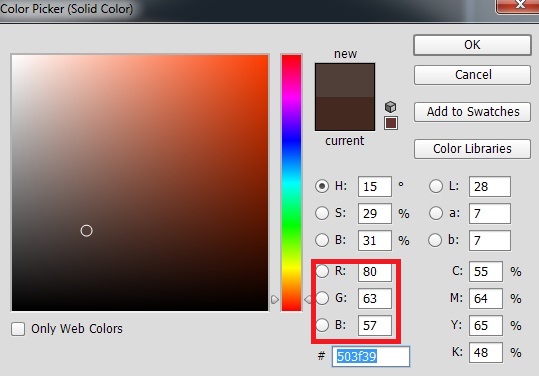539x376 pixels.
Task: Click the K black field showing 48
Action: (x=486, y=352)
